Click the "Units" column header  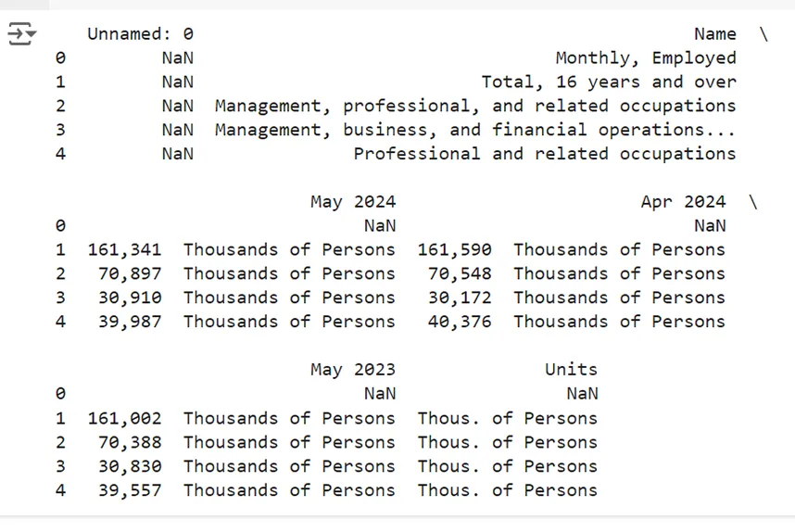[x=571, y=370]
